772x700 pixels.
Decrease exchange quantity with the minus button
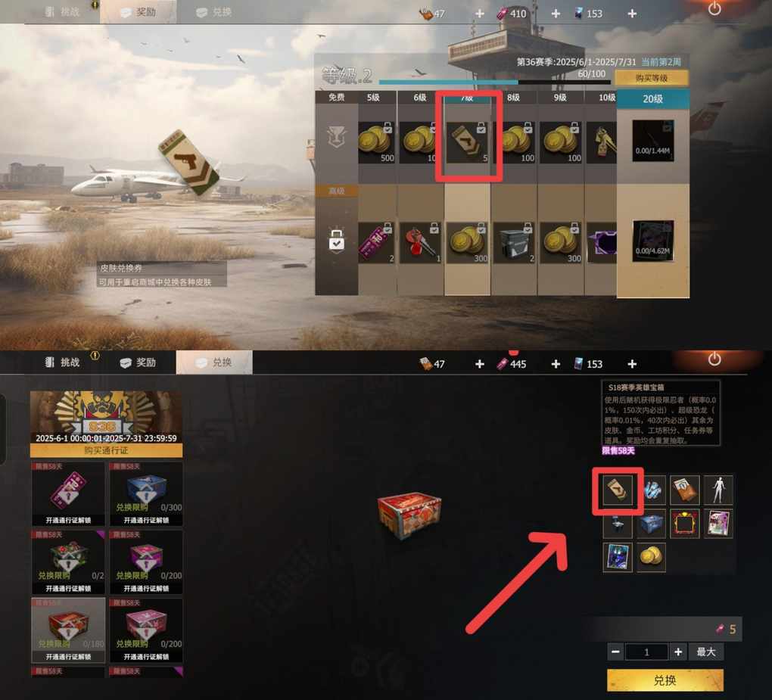point(615,652)
